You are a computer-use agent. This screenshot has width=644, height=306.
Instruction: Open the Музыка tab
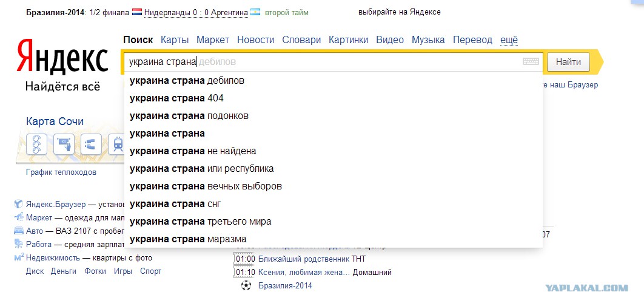428,40
